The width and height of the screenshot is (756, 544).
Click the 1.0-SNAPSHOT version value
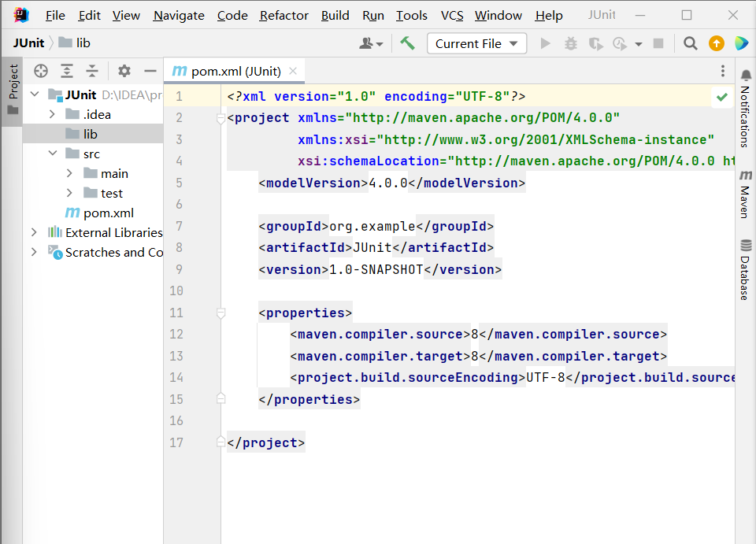pyautogui.click(x=376, y=269)
